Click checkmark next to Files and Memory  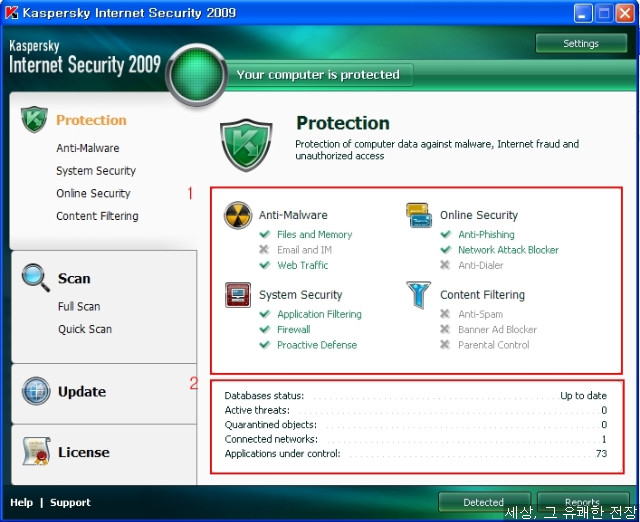(265, 234)
